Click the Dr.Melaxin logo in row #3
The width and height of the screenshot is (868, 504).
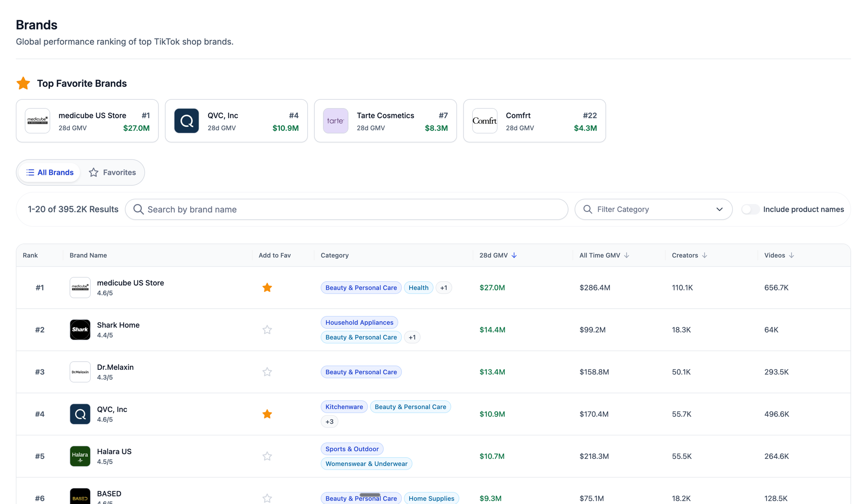coord(80,372)
